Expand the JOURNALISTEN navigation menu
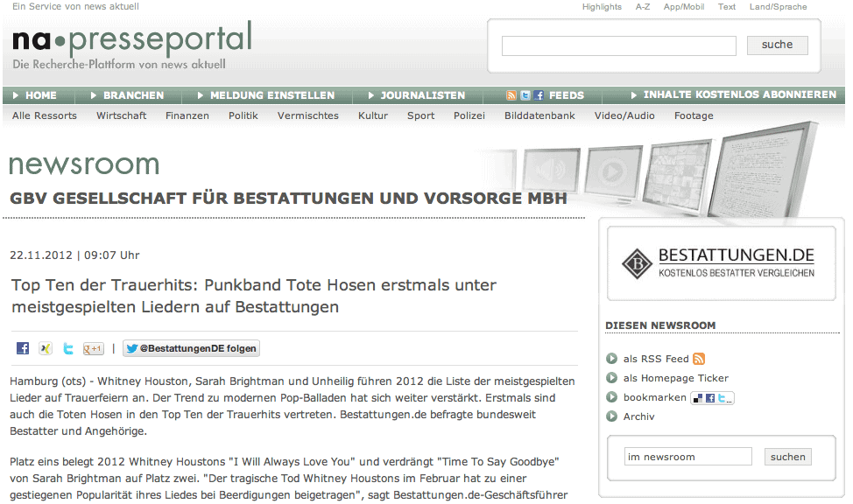 click(x=422, y=95)
